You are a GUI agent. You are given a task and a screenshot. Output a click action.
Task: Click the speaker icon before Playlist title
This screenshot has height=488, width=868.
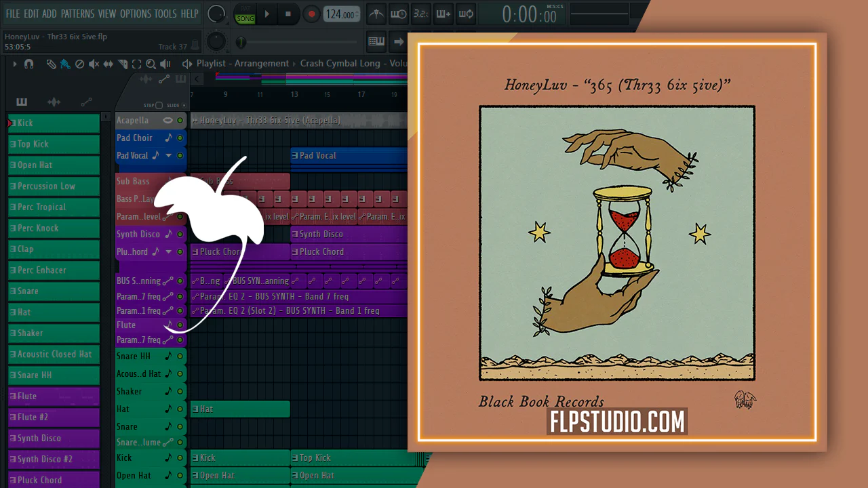coord(187,64)
